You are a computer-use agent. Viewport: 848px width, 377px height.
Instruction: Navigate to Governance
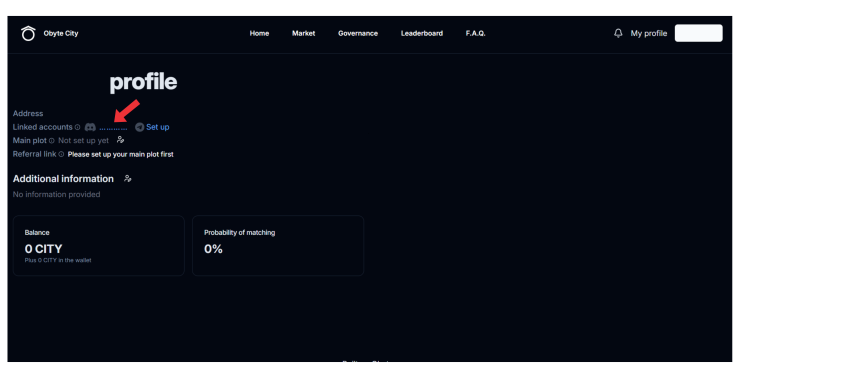pos(358,34)
